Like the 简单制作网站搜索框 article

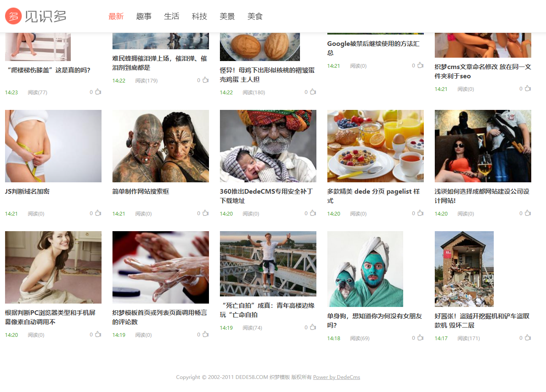pos(206,213)
